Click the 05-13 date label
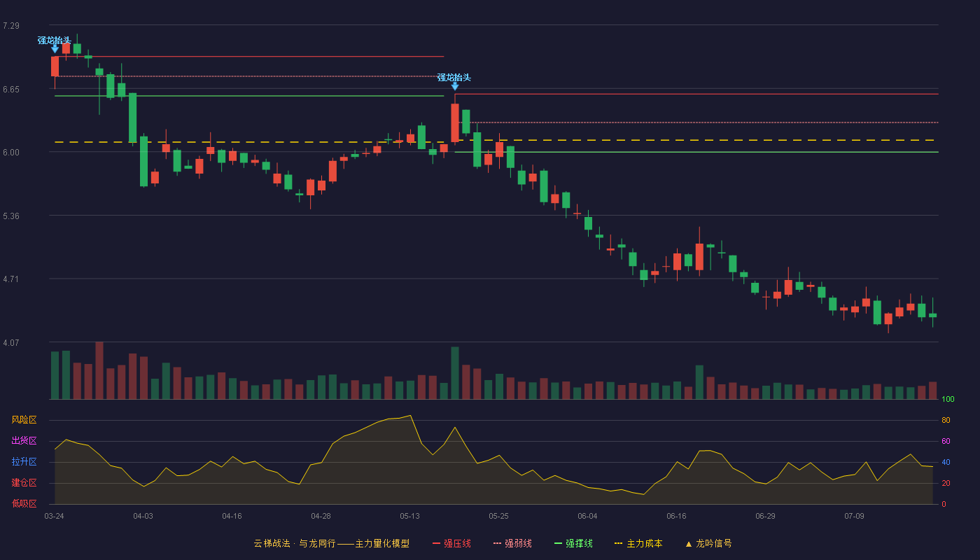Image resolution: width=980 pixels, height=560 pixels. (x=410, y=516)
